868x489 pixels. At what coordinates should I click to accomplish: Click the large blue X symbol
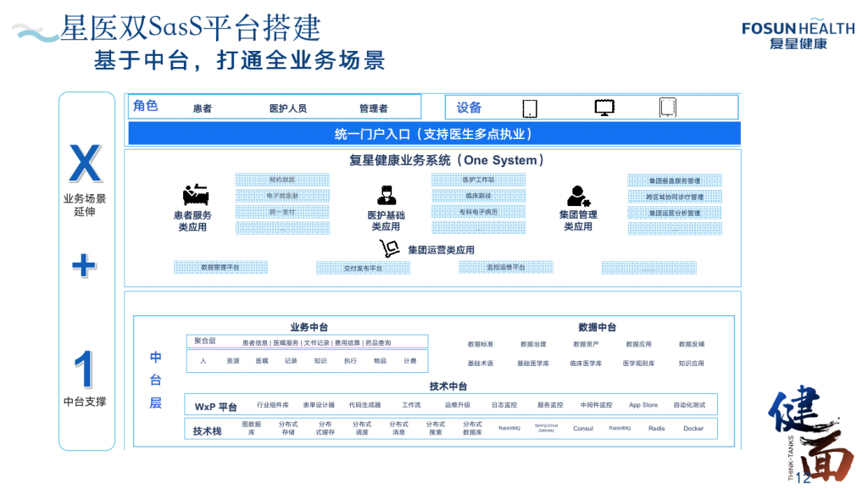pyautogui.click(x=85, y=164)
